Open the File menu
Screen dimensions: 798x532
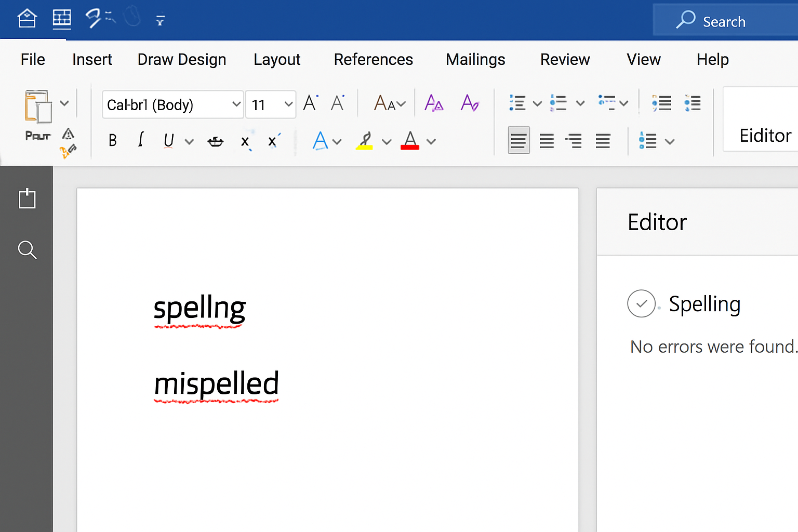tap(33, 59)
